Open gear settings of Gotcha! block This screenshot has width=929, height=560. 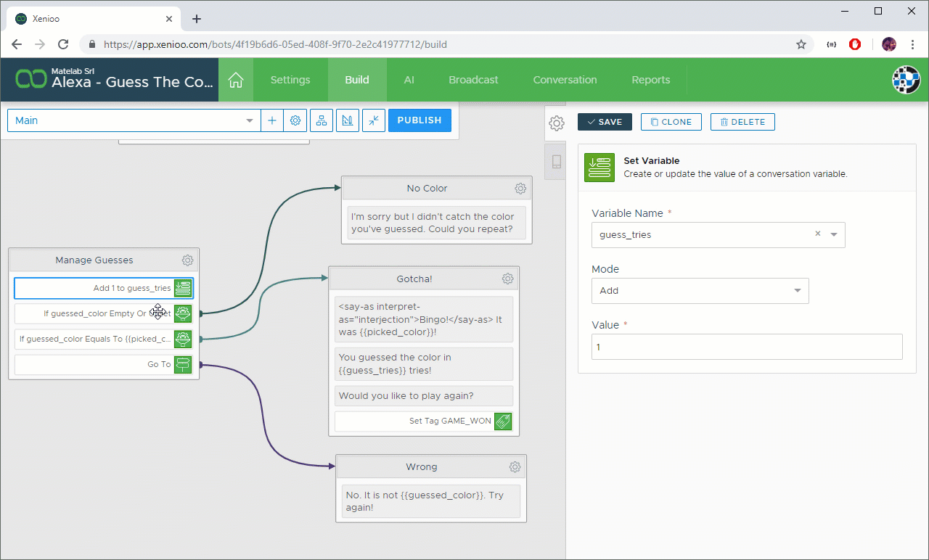[x=508, y=279]
